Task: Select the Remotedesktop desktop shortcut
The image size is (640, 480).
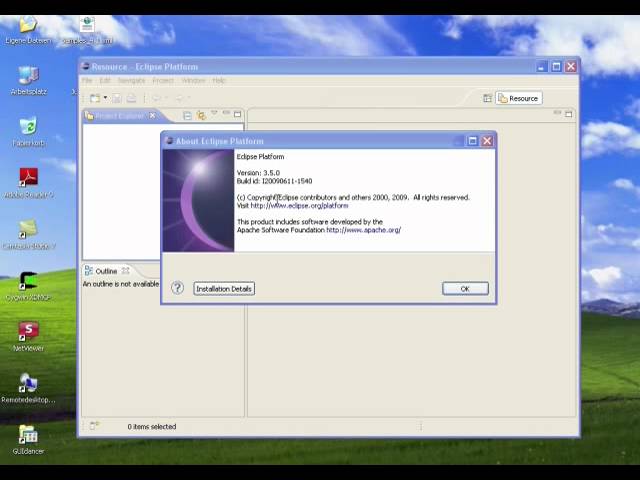Action: [x=28, y=388]
